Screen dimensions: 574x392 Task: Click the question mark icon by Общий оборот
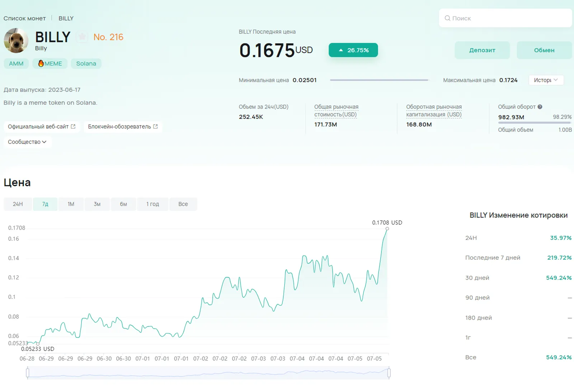540,107
